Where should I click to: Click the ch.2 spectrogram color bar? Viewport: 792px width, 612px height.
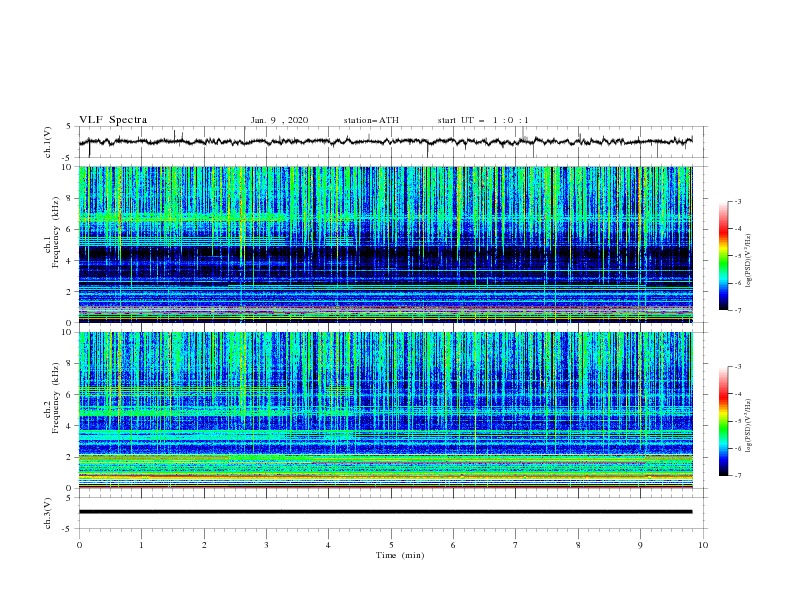click(x=724, y=421)
